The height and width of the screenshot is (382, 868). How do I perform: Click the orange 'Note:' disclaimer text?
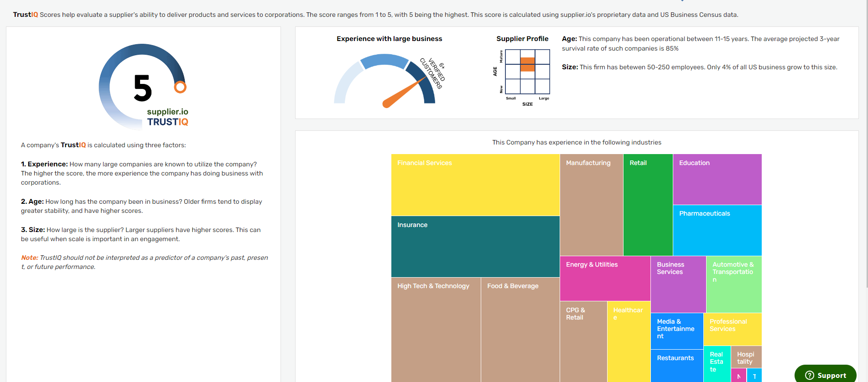pyautogui.click(x=145, y=262)
